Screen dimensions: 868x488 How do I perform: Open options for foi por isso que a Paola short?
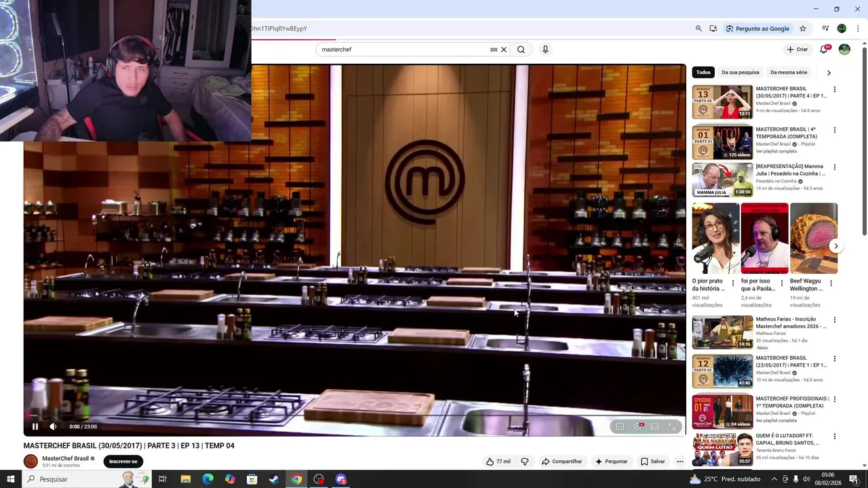[782, 283]
